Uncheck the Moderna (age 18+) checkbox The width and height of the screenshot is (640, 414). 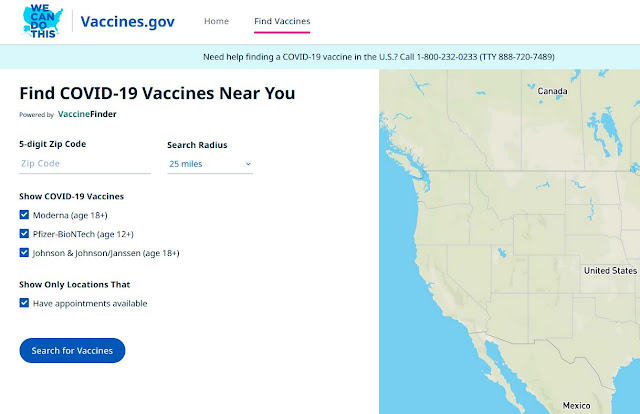25,214
